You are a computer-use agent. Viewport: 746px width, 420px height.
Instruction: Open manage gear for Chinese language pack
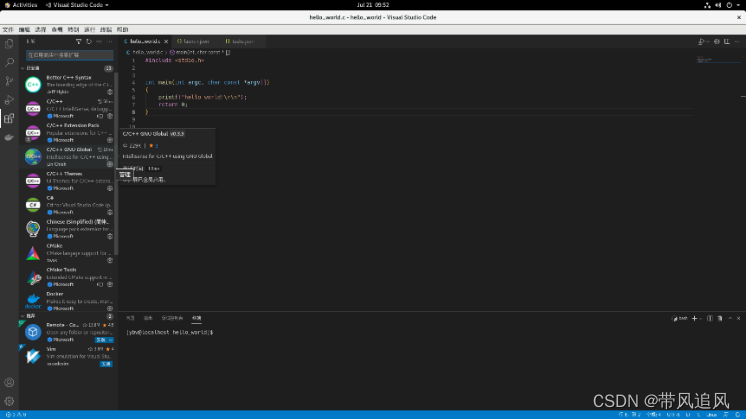pyautogui.click(x=110, y=236)
